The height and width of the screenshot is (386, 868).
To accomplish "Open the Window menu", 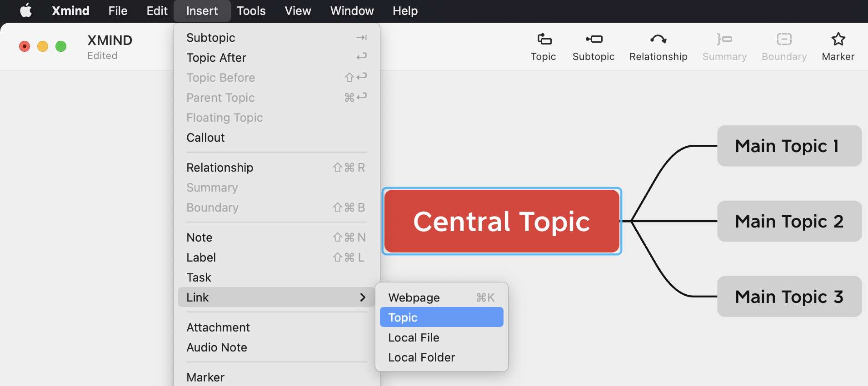I will coord(352,10).
